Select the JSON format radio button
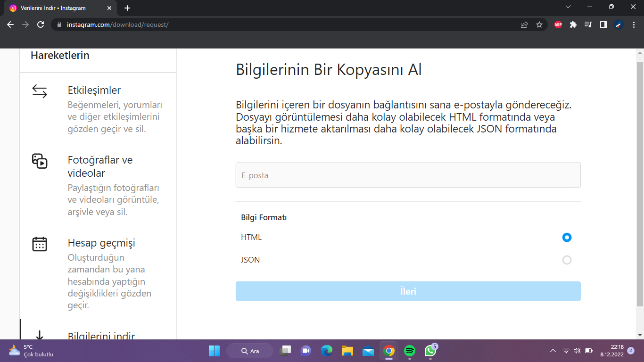644x362 pixels. pos(567,260)
